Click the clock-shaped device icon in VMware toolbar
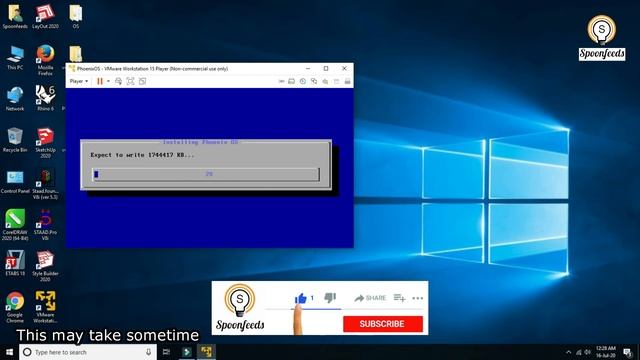 pyautogui.click(x=303, y=81)
